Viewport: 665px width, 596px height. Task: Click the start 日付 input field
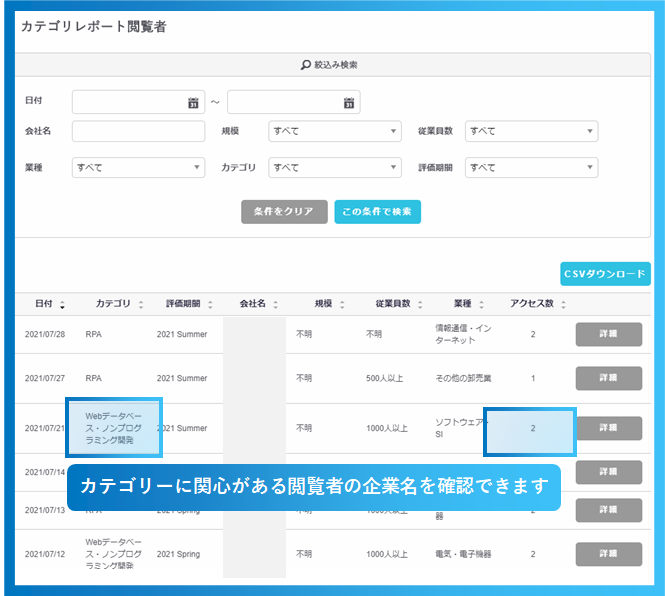[128, 102]
